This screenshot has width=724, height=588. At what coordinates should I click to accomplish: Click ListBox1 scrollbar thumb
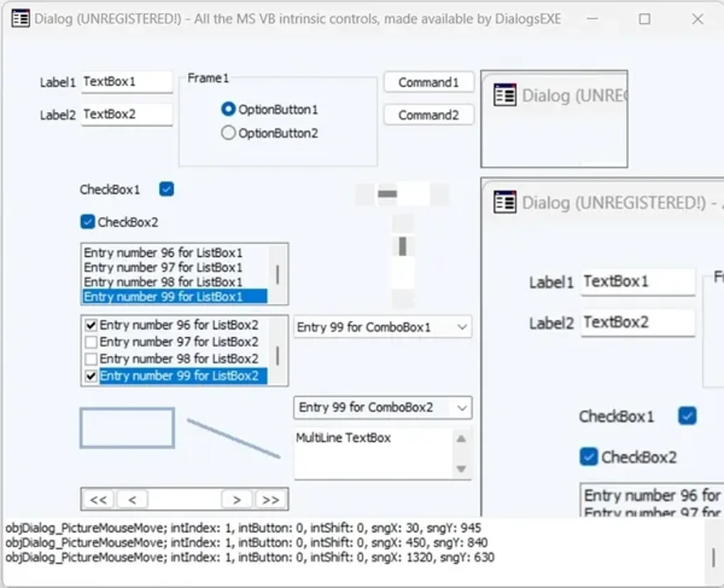pos(277,274)
